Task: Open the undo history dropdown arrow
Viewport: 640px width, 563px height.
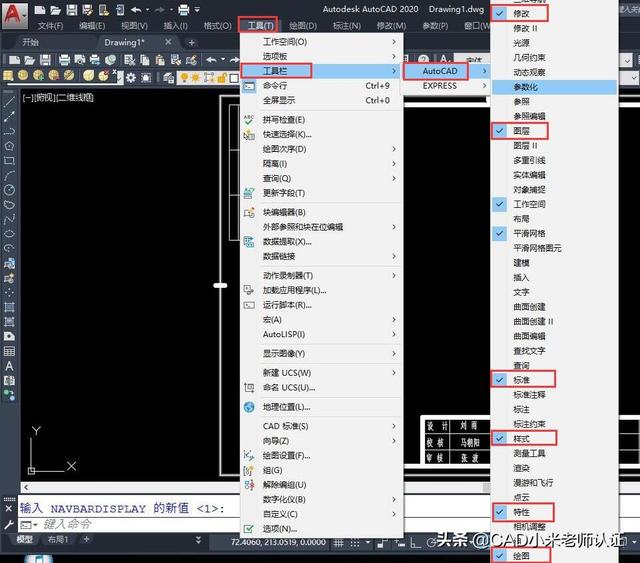Action: tap(147, 9)
